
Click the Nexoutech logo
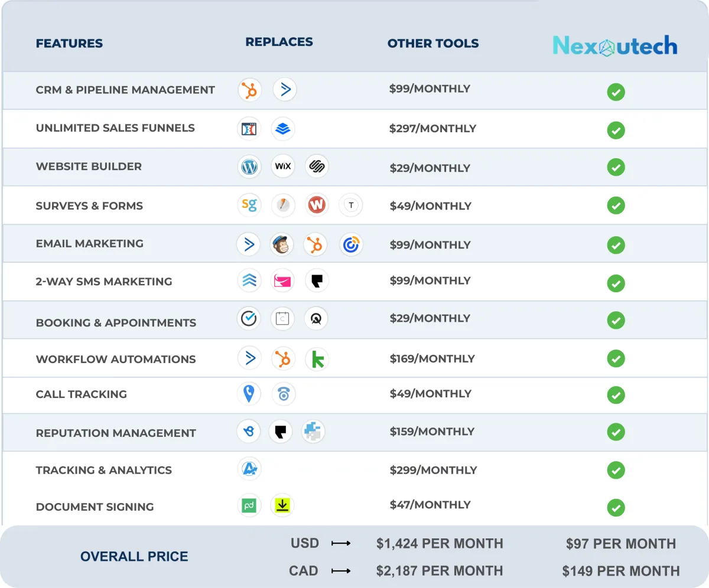point(615,46)
